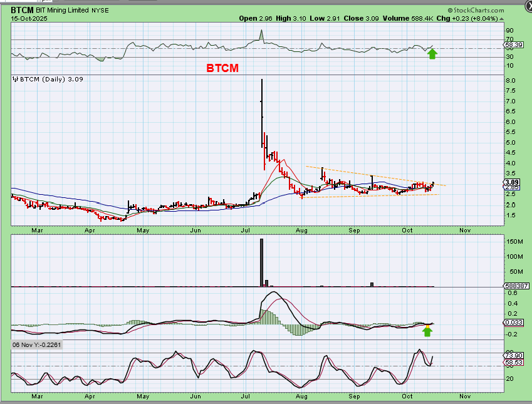This screenshot has width=532, height=404.
Task: Click the BTCM ticker symbol in header
Action: [22, 10]
